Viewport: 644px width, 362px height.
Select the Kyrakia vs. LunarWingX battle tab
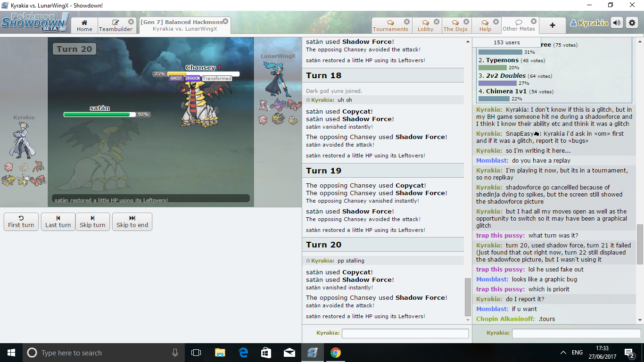(185, 25)
